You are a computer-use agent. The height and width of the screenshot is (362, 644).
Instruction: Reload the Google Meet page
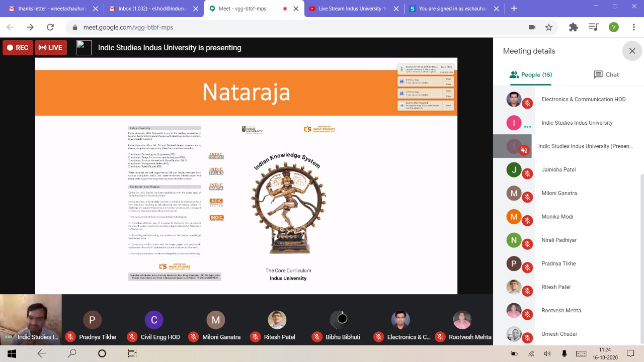(50, 27)
